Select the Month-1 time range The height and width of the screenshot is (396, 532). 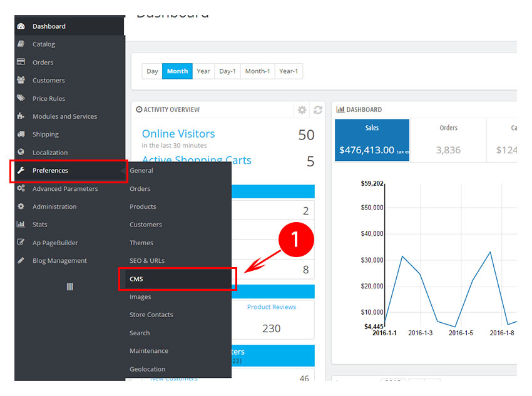(x=257, y=71)
